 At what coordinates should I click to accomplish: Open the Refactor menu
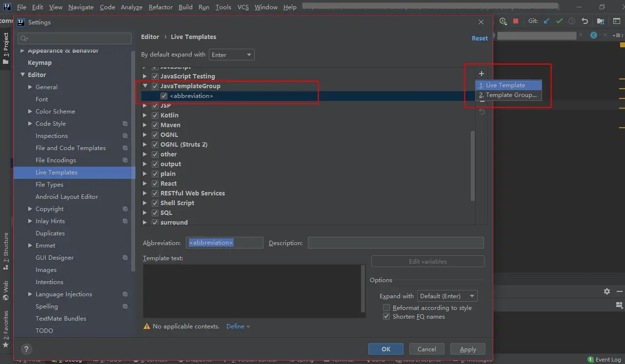pyautogui.click(x=161, y=7)
